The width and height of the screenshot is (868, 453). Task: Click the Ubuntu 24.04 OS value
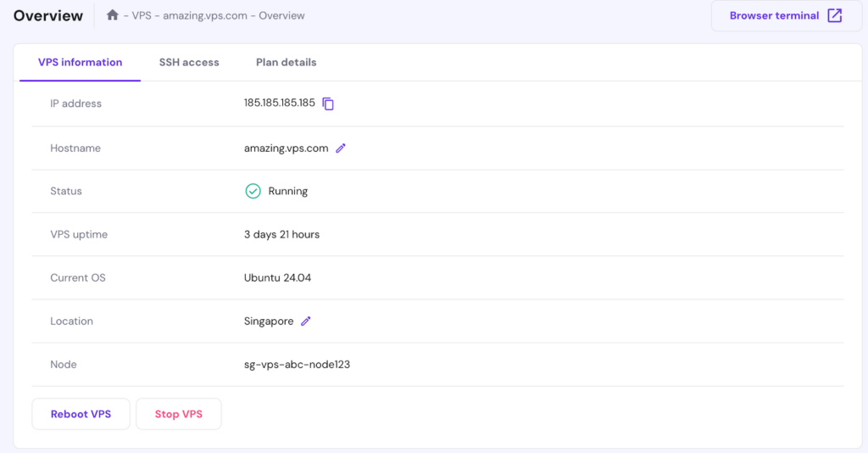[x=277, y=278]
